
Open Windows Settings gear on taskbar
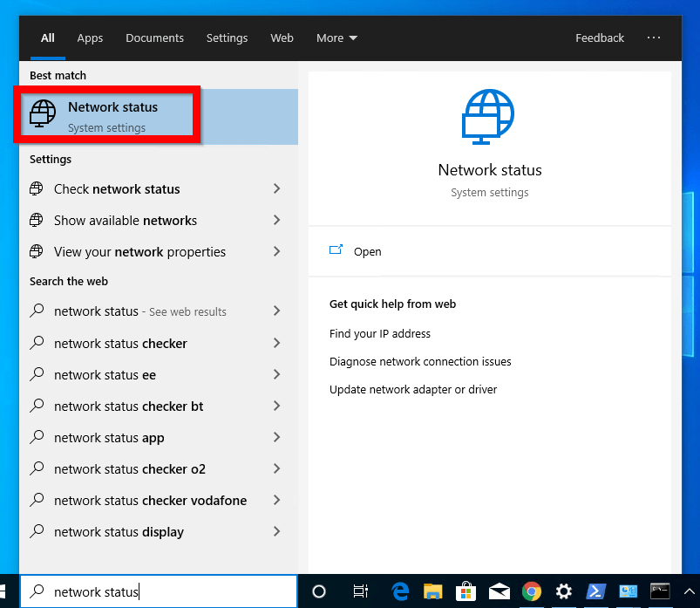(563, 591)
